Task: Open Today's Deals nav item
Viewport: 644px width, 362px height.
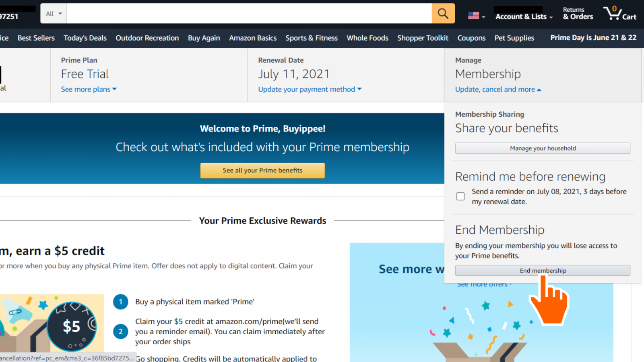Action: [x=85, y=38]
